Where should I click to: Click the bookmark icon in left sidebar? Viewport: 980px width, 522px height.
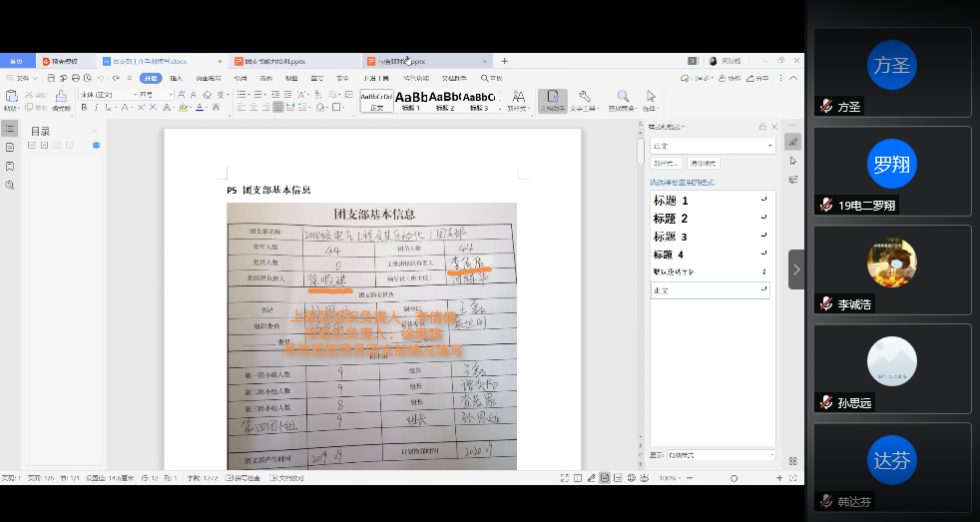pyautogui.click(x=10, y=166)
